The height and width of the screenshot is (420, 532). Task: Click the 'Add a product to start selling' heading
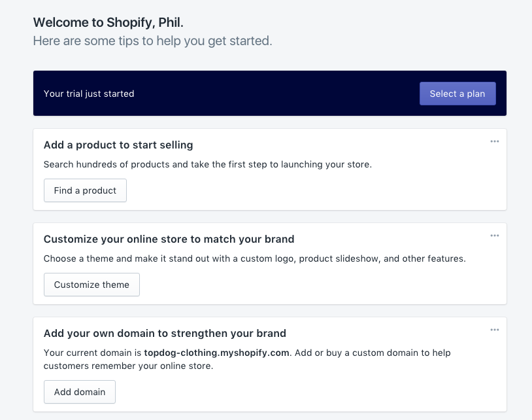[118, 145]
